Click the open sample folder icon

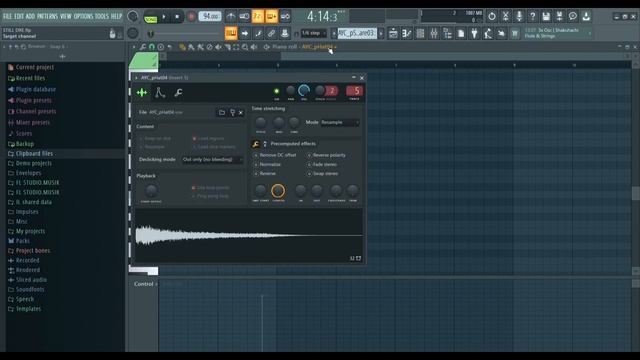(222, 112)
